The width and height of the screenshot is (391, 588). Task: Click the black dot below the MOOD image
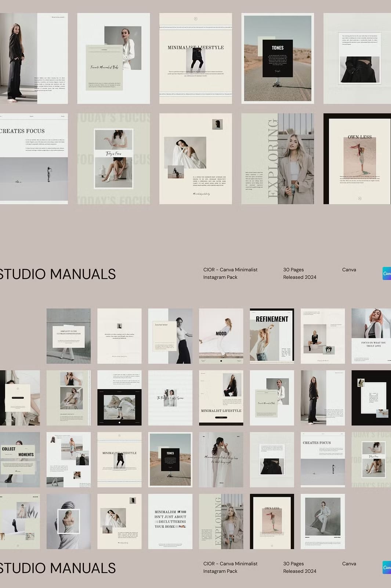point(221,361)
